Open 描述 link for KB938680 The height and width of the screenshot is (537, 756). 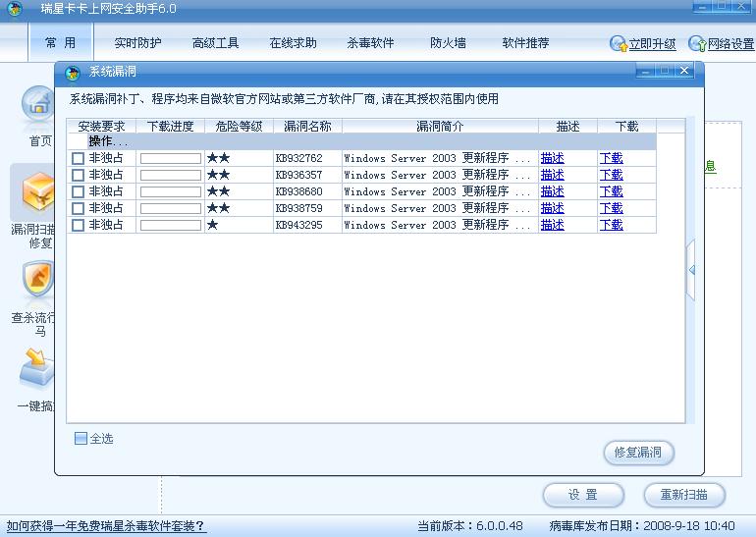coord(553,191)
